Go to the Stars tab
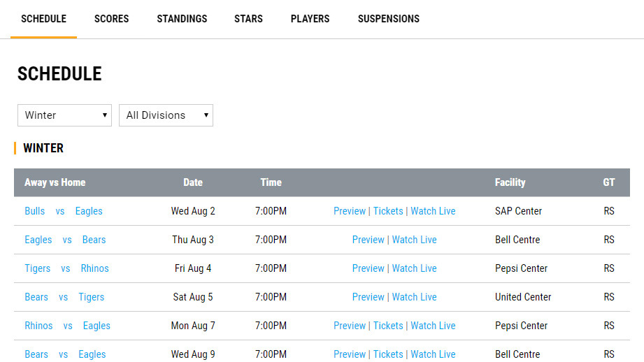This screenshot has width=644, height=362. click(x=248, y=19)
